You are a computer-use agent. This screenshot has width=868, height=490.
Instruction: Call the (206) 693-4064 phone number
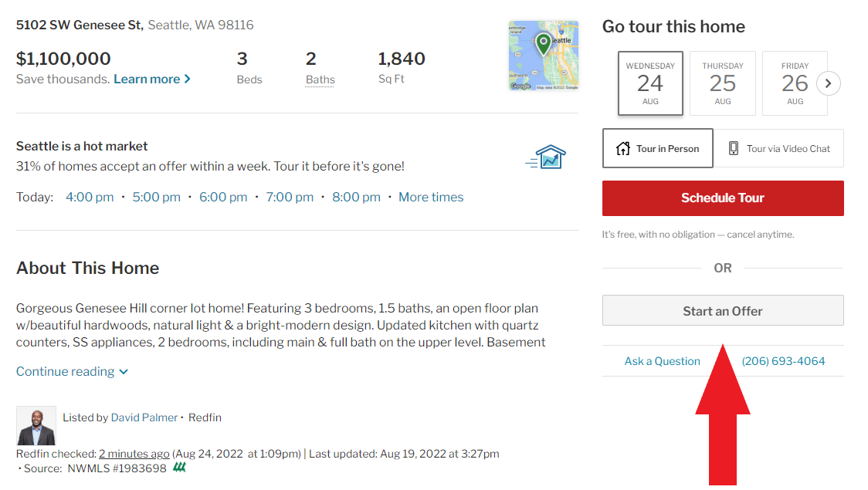[x=783, y=361]
